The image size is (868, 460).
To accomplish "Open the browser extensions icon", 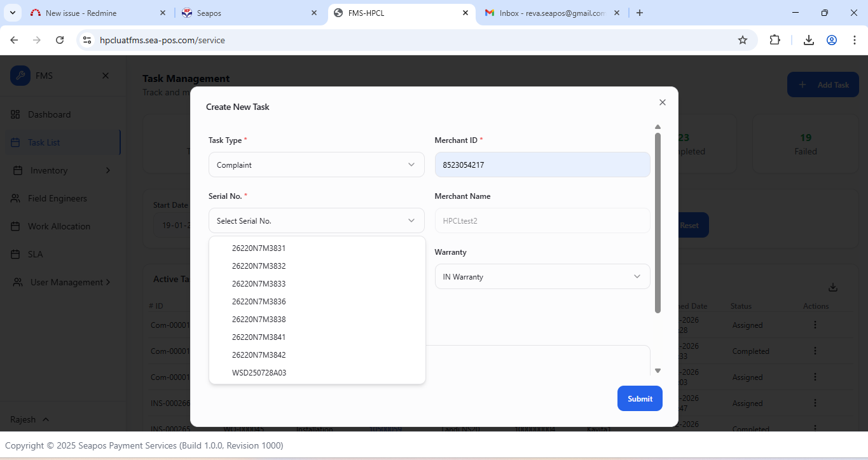I will pos(775,40).
